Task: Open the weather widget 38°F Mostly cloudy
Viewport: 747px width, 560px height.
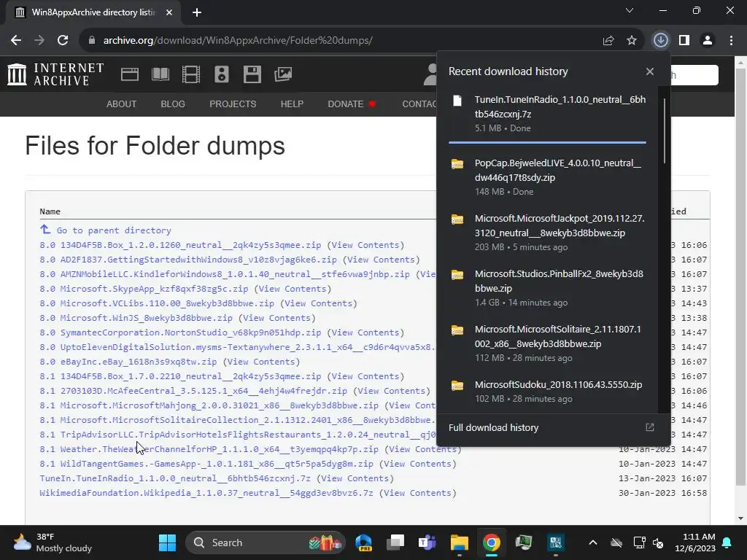Action: [53, 542]
